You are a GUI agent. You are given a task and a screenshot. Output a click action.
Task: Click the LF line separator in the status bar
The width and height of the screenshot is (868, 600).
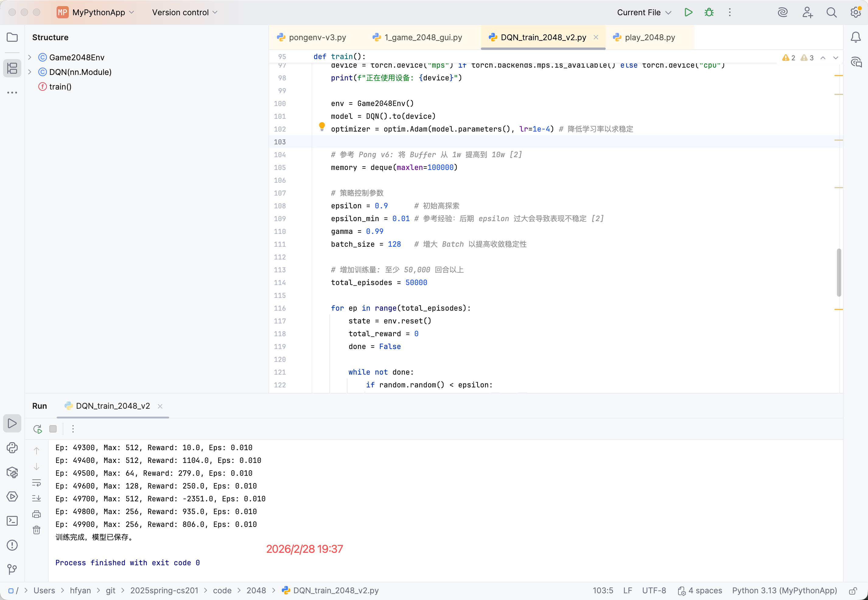point(628,591)
